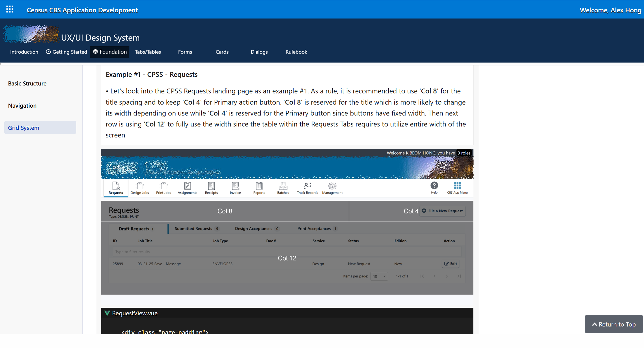Click File a New Request button
This screenshot has height=348, width=644.
[x=442, y=211]
